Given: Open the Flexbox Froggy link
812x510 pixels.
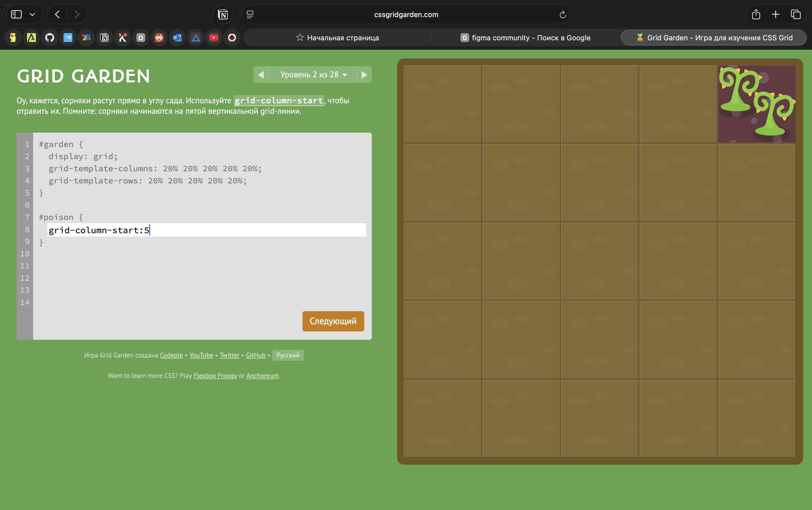Looking at the screenshot, I should [x=215, y=376].
